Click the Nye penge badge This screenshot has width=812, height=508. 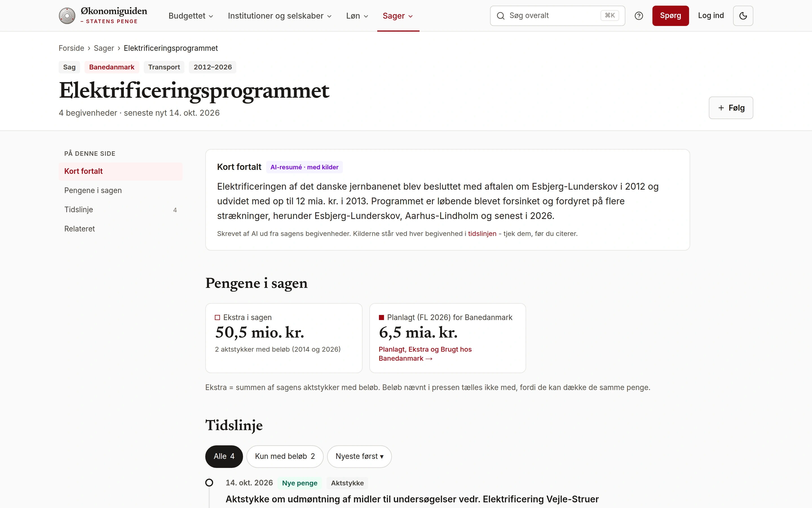pyautogui.click(x=300, y=483)
